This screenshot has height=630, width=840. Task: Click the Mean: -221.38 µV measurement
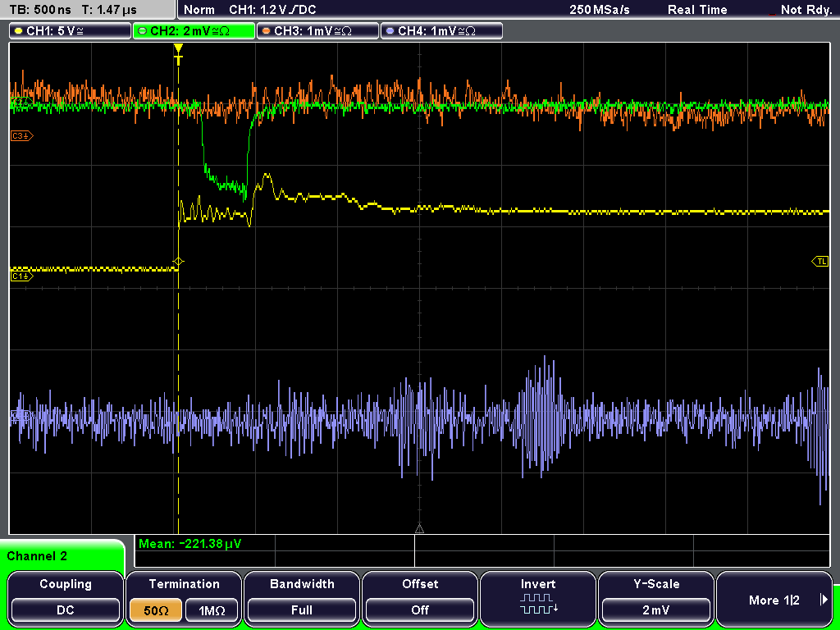coord(190,544)
